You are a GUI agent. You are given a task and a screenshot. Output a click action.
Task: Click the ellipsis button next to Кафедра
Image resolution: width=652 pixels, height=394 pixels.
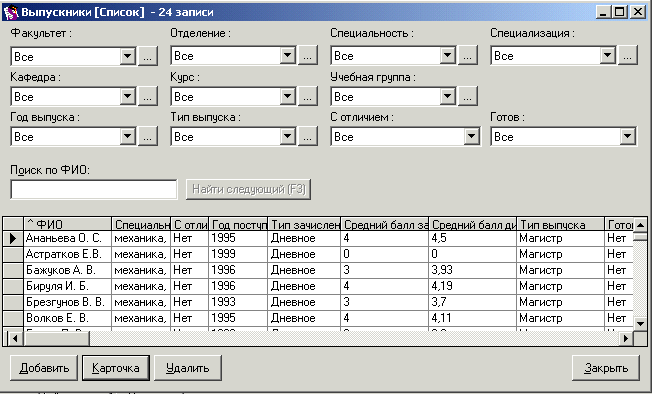tap(148, 96)
